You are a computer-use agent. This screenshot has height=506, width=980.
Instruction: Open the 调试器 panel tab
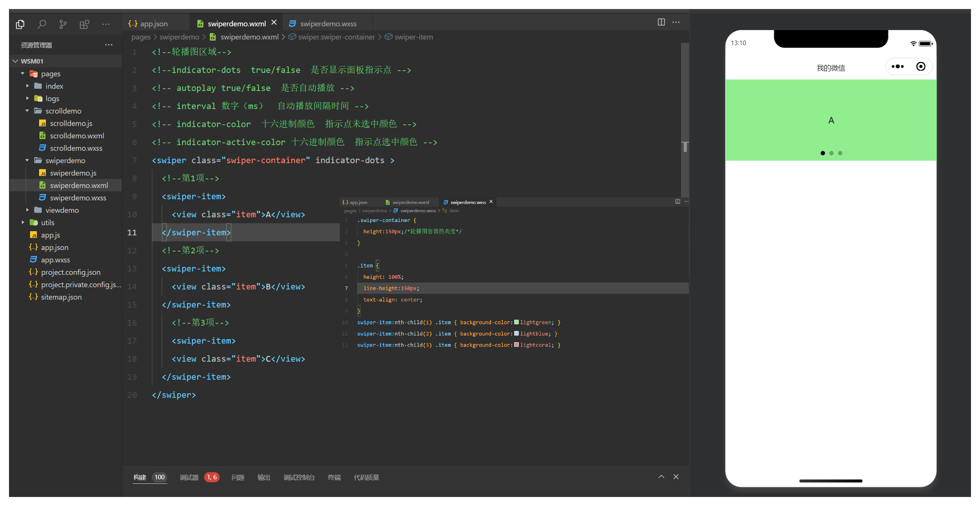(x=189, y=477)
